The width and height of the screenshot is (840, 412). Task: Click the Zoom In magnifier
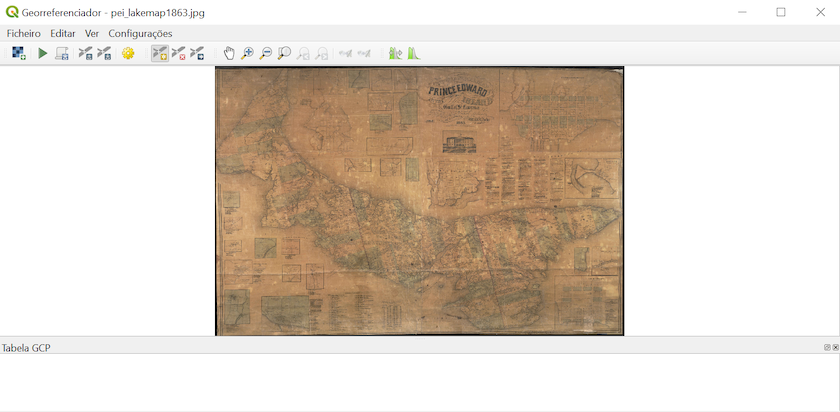247,53
